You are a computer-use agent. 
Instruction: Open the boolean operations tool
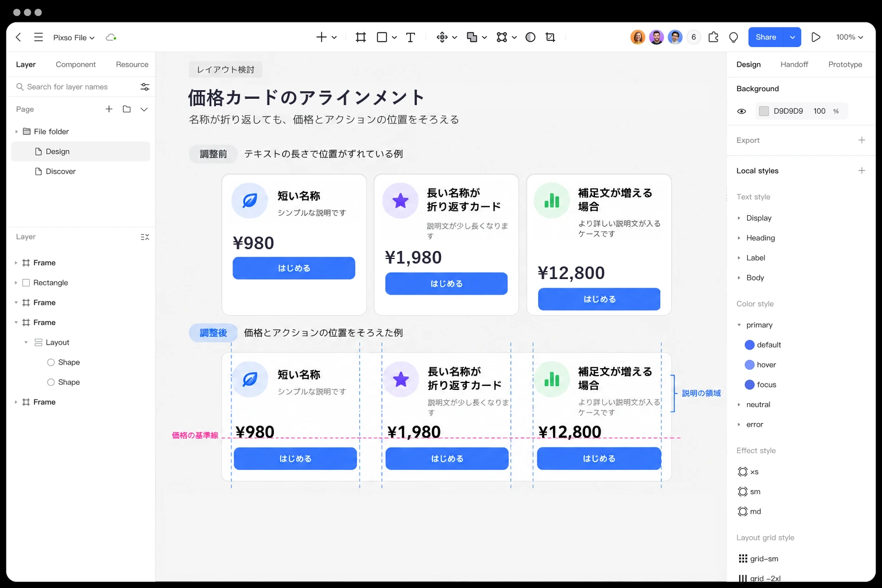472,37
